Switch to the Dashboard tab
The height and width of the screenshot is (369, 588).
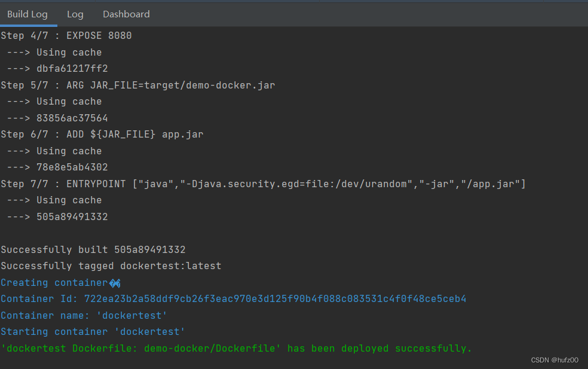(126, 14)
